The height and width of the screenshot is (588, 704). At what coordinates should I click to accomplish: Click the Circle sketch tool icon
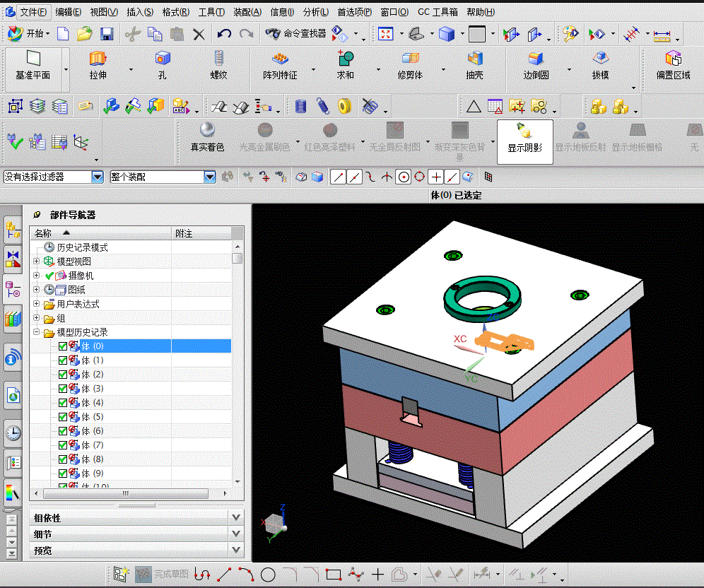[x=268, y=575]
